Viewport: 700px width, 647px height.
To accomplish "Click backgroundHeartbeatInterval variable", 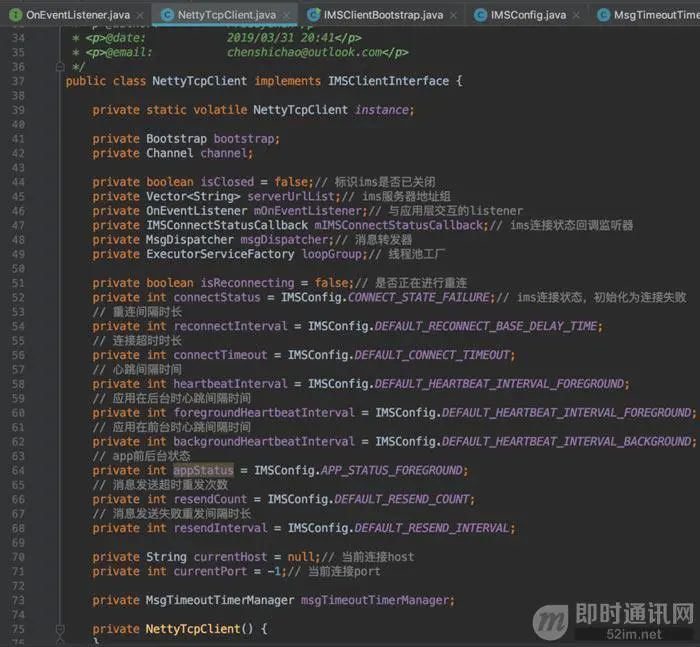I will (x=264, y=441).
